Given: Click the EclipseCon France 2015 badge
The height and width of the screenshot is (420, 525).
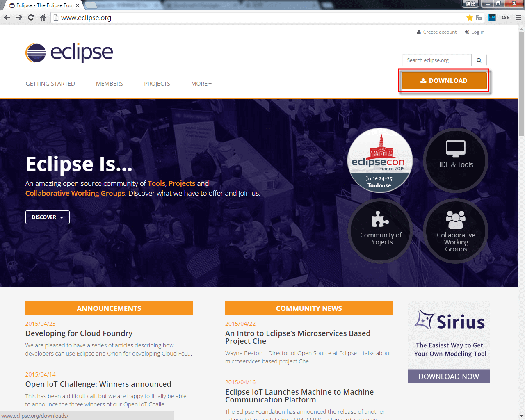Looking at the screenshot, I should [380, 160].
